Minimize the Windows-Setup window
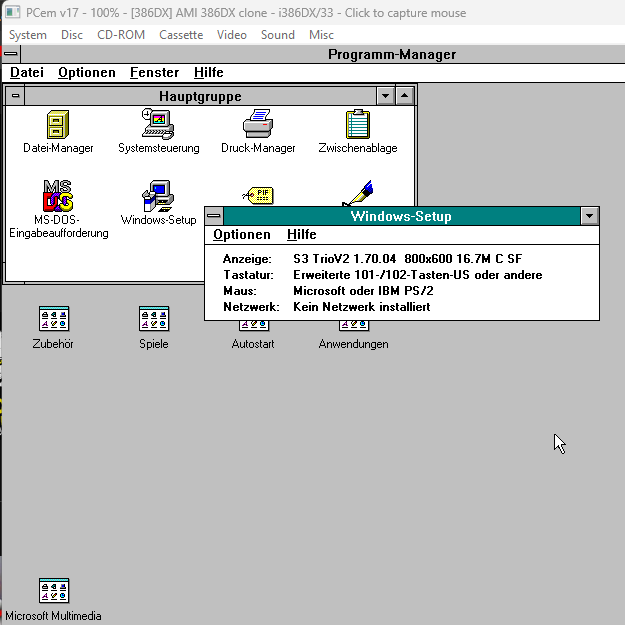The height and width of the screenshot is (625, 625). 590,216
